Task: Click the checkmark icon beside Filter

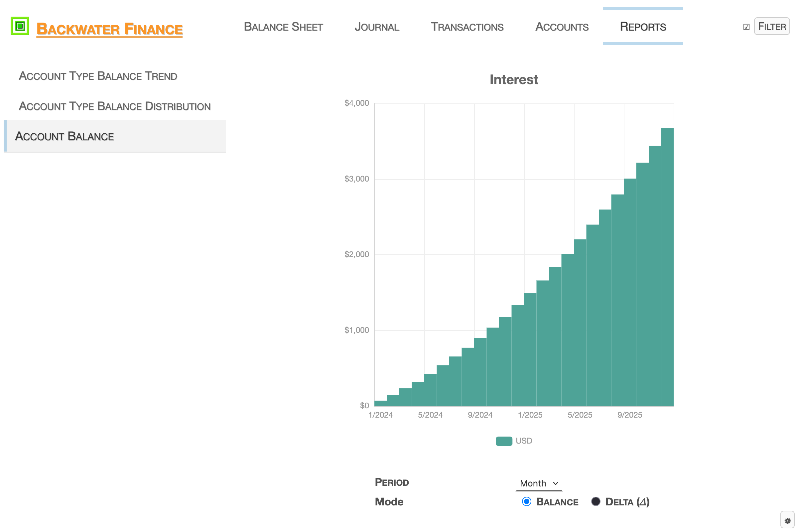Action: [x=746, y=27]
